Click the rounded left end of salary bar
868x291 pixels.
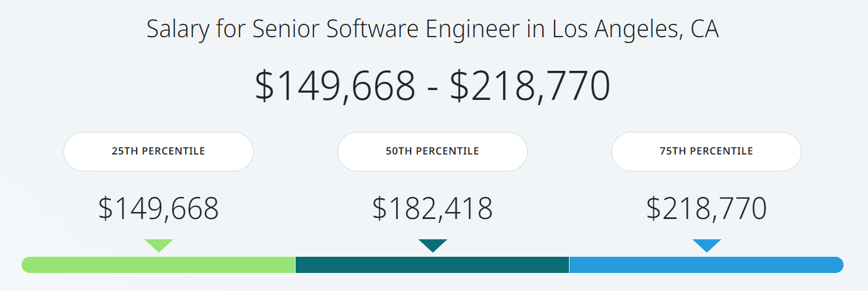coord(27,265)
